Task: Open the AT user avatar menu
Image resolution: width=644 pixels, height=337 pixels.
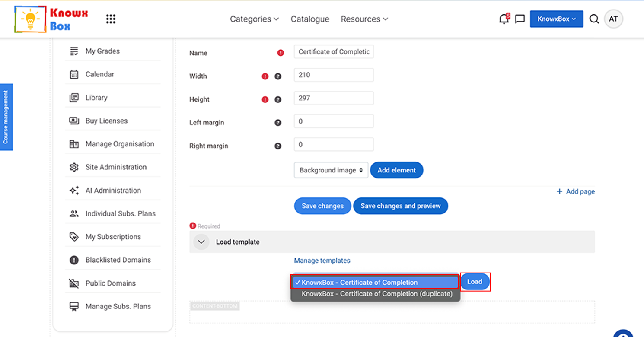Action: coord(613,19)
